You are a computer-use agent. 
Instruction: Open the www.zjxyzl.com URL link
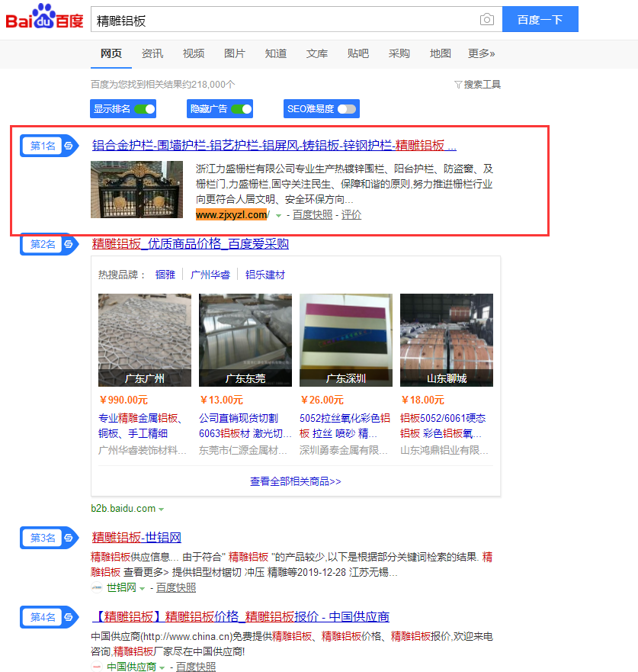232,214
